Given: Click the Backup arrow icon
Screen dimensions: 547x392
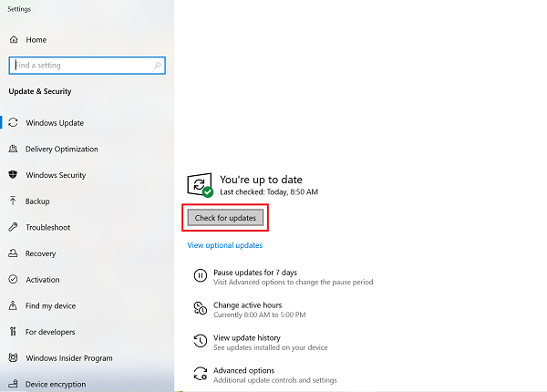Looking at the screenshot, I should (14, 201).
